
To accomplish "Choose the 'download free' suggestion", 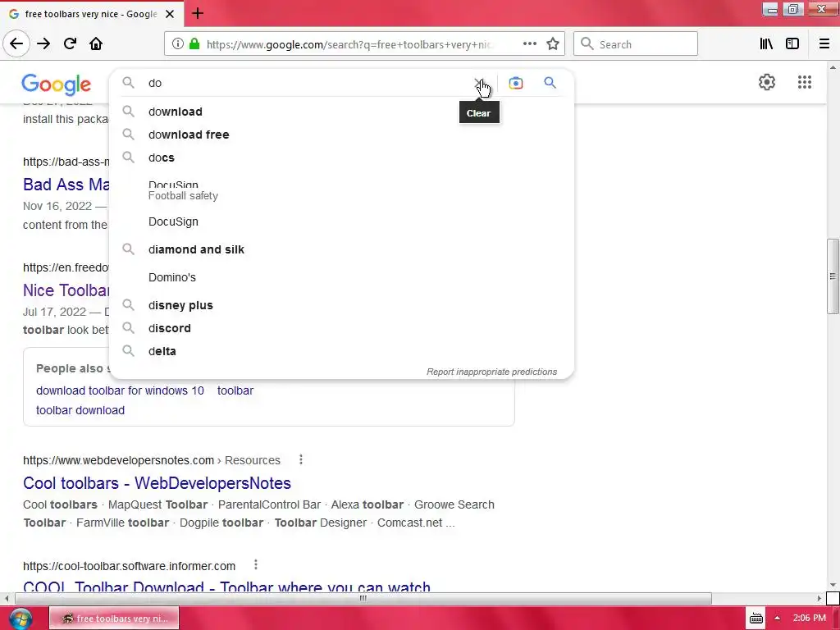I will 341,135.
